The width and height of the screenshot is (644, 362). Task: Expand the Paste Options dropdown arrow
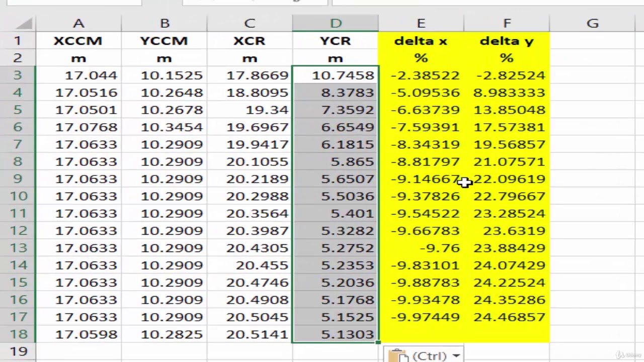tap(456, 356)
